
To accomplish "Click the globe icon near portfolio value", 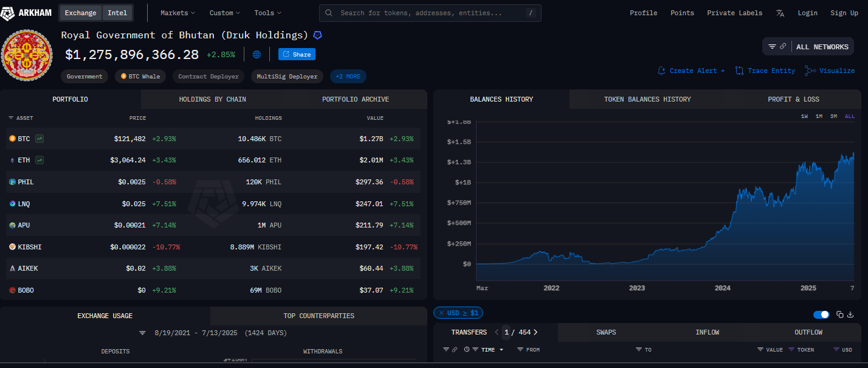I will (x=257, y=55).
